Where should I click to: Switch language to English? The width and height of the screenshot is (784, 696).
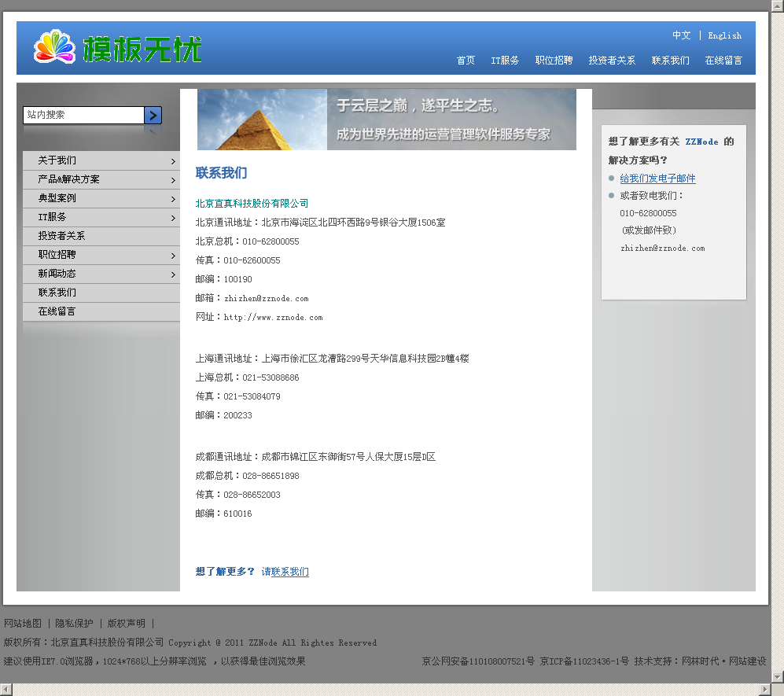click(x=724, y=35)
